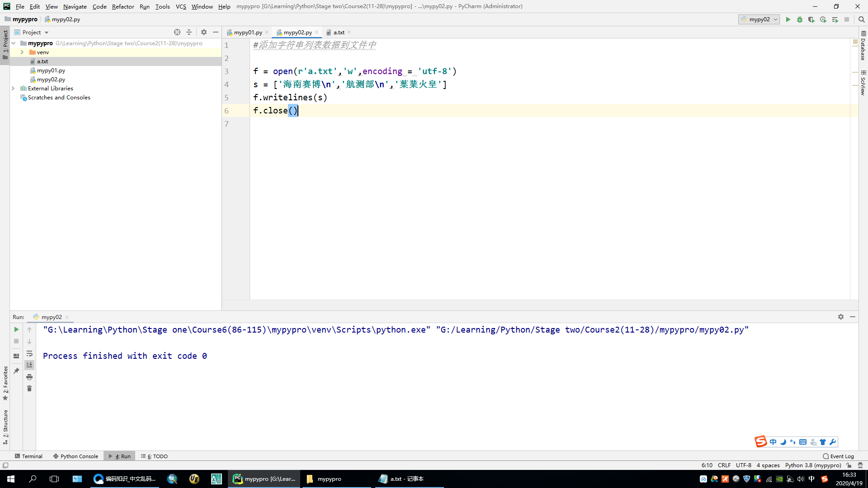Image resolution: width=868 pixels, height=488 pixels.
Task: Open Sogou soft keyboard icon
Action: pyautogui.click(x=803, y=442)
